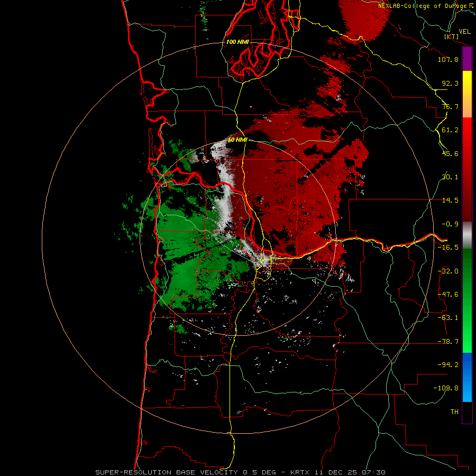Screen dimensions: 476x476
Task: Select the 107.8 value on the velocity scale
Action: click(448, 59)
